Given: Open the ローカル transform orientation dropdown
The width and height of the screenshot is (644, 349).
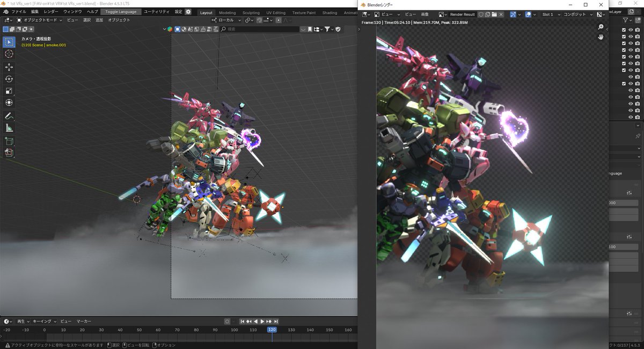Looking at the screenshot, I should click(x=226, y=20).
